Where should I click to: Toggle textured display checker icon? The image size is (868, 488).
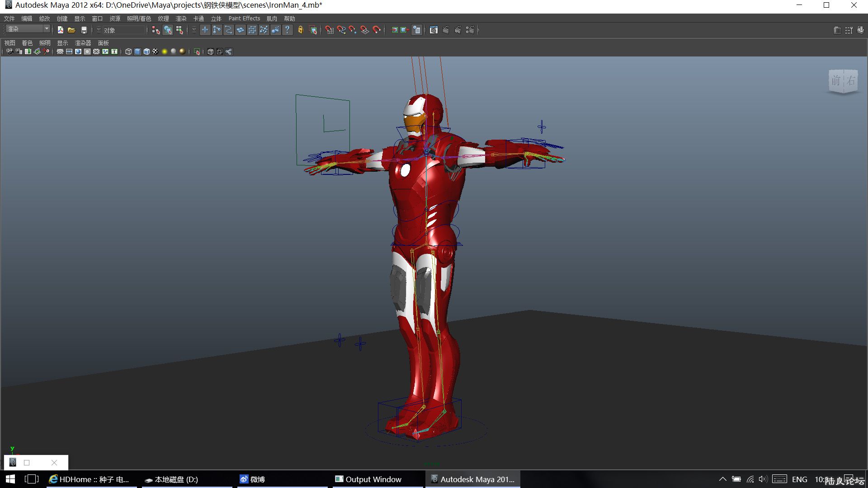(156, 52)
